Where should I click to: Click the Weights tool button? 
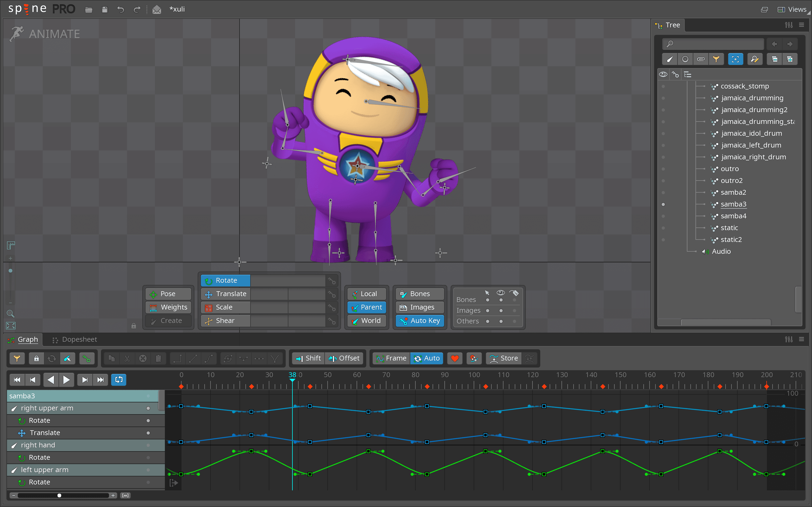click(x=168, y=307)
